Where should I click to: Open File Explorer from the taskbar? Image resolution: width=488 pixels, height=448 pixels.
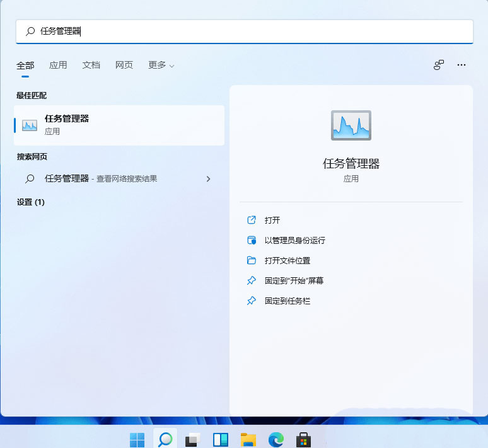point(248,440)
